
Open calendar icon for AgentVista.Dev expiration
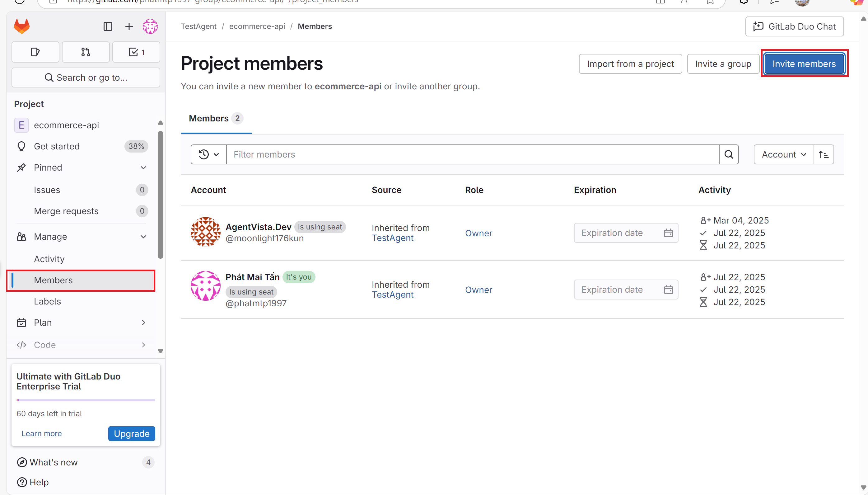[668, 233]
